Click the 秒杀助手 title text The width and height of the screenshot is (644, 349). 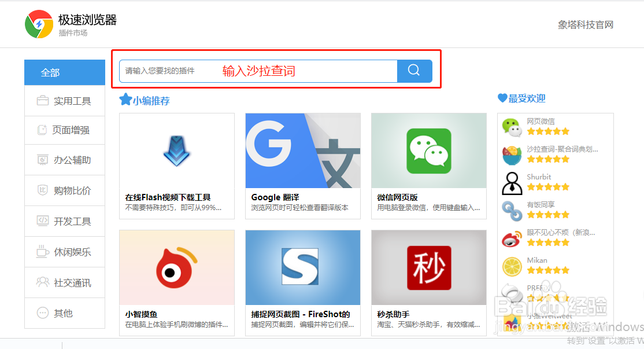point(394,314)
